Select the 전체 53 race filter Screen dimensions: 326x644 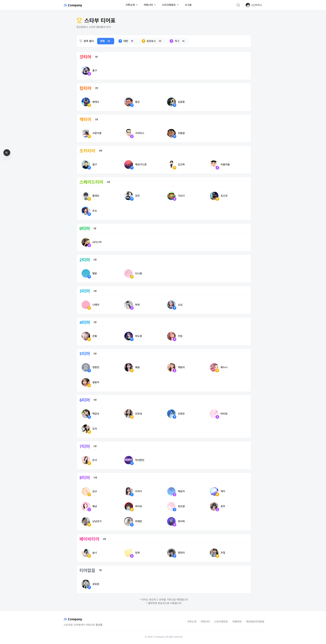pos(106,41)
